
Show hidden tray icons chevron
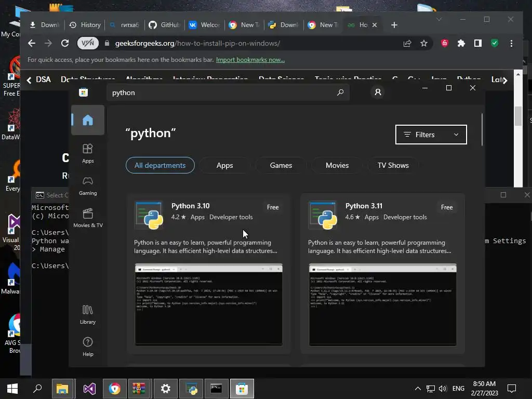[418, 389]
